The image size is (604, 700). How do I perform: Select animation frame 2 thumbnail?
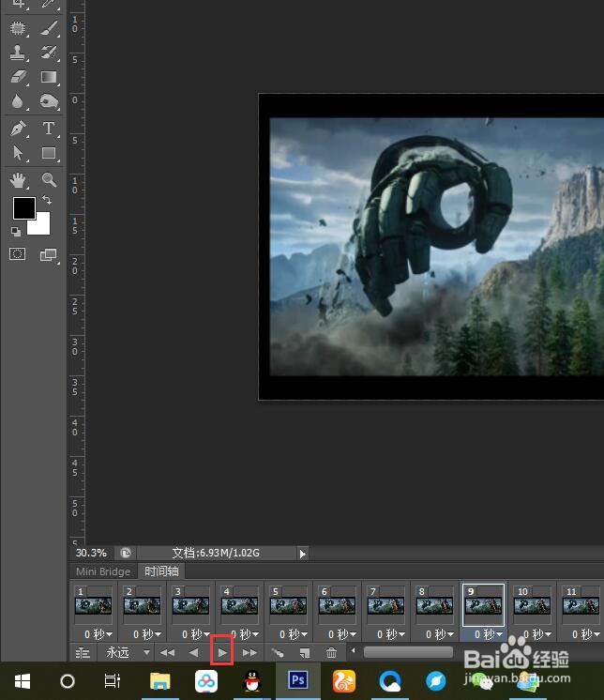coord(142,605)
